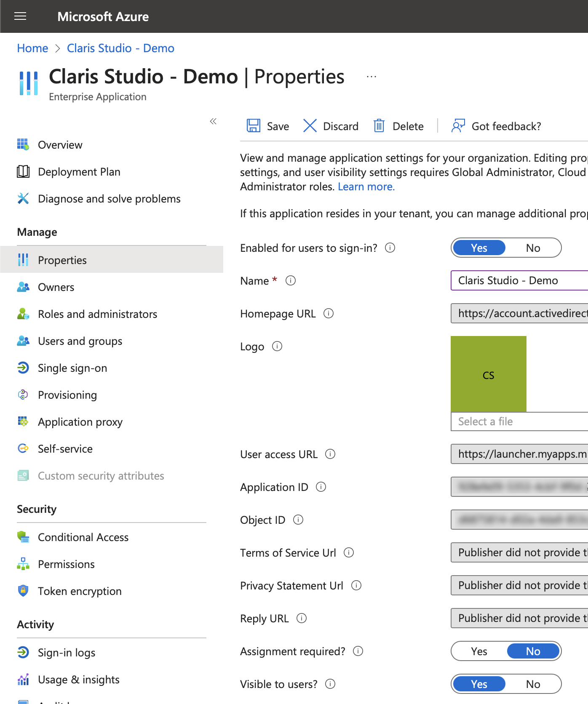588x704 pixels.
Task: Click the Got feedback person icon
Action: point(458,126)
